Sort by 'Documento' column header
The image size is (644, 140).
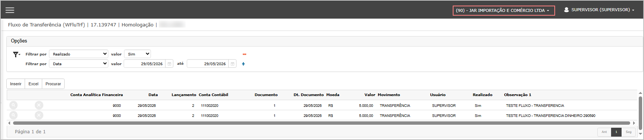pyautogui.click(x=266, y=95)
